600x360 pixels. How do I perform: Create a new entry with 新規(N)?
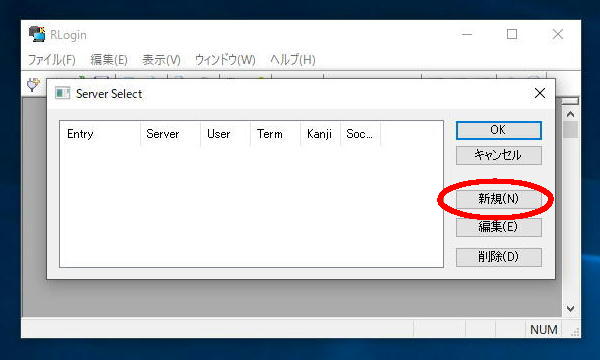point(499,199)
